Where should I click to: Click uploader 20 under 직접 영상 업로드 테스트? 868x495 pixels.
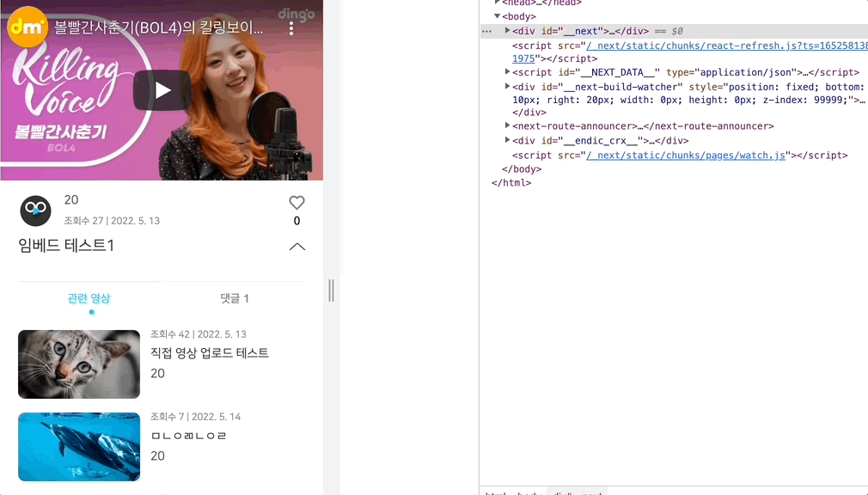158,374
